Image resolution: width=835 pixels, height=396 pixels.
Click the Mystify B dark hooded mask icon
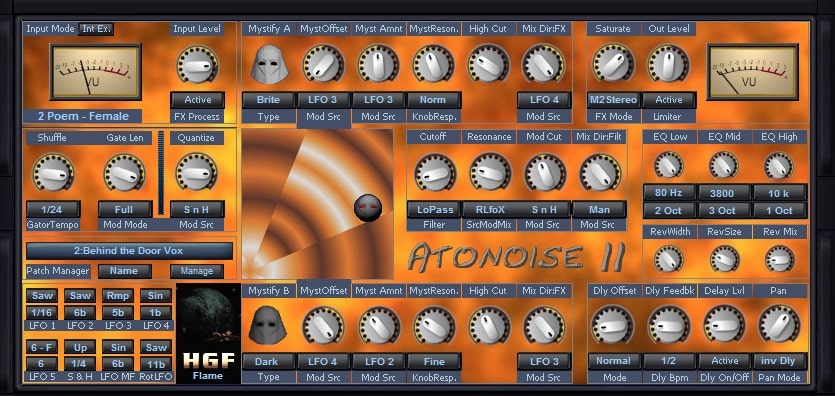coord(269,325)
